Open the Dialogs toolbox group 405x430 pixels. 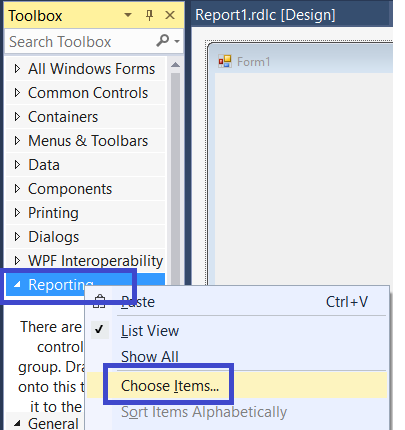pyautogui.click(x=85, y=237)
